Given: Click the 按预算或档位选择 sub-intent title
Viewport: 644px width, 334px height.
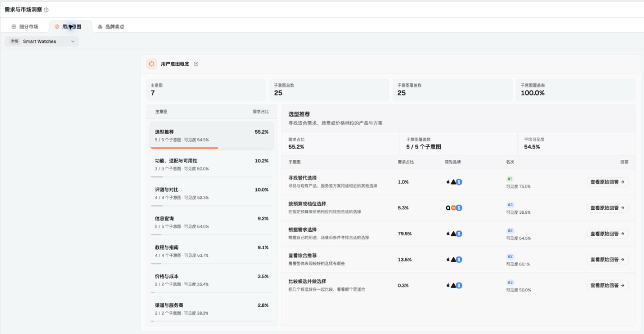Looking at the screenshot, I should coord(307,204).
